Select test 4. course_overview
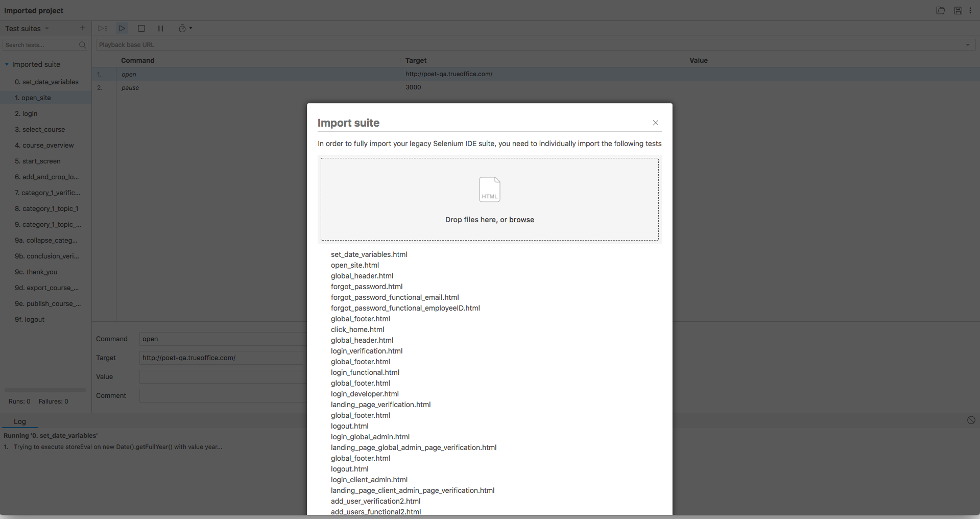The width and height of the screenshot is (980, 519). coord(46,145)
